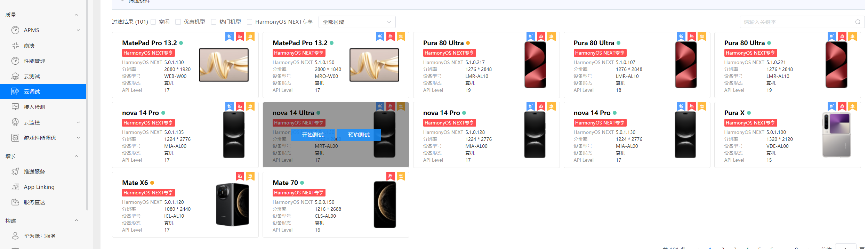Toggle the 热门机型 checkbox
The height and width of the screenshot is (249, 868).
(x=214, y=22)
